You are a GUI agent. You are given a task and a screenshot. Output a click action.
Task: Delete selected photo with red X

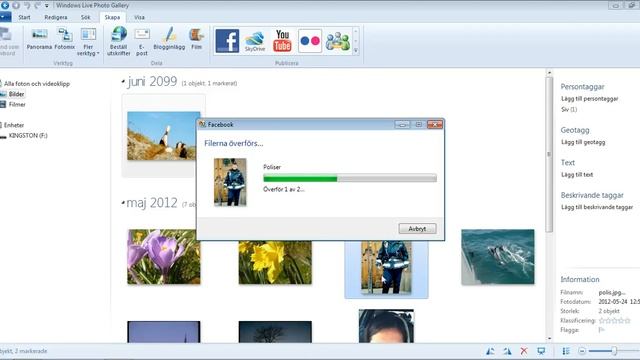(524, 351)
